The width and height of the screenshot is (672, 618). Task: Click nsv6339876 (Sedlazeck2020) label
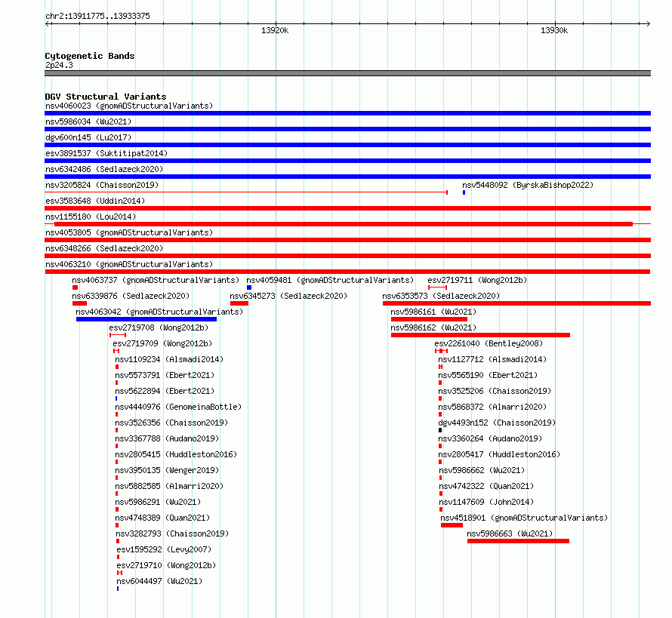[x=131, y=296]
